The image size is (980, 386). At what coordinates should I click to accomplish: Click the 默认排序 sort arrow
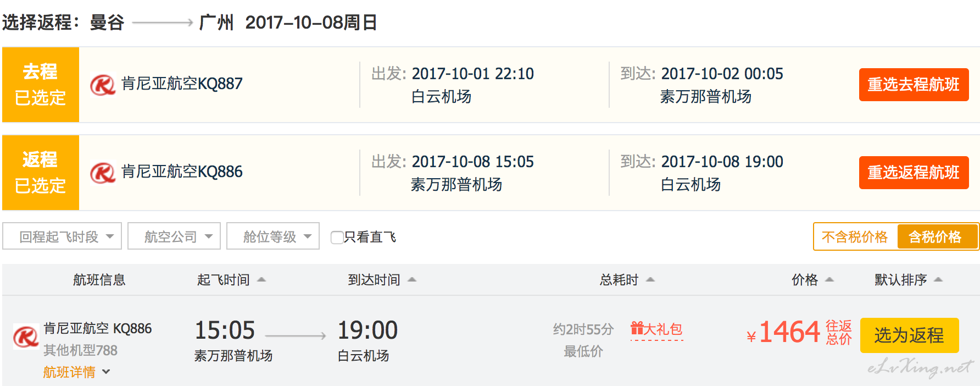[938, 280]
